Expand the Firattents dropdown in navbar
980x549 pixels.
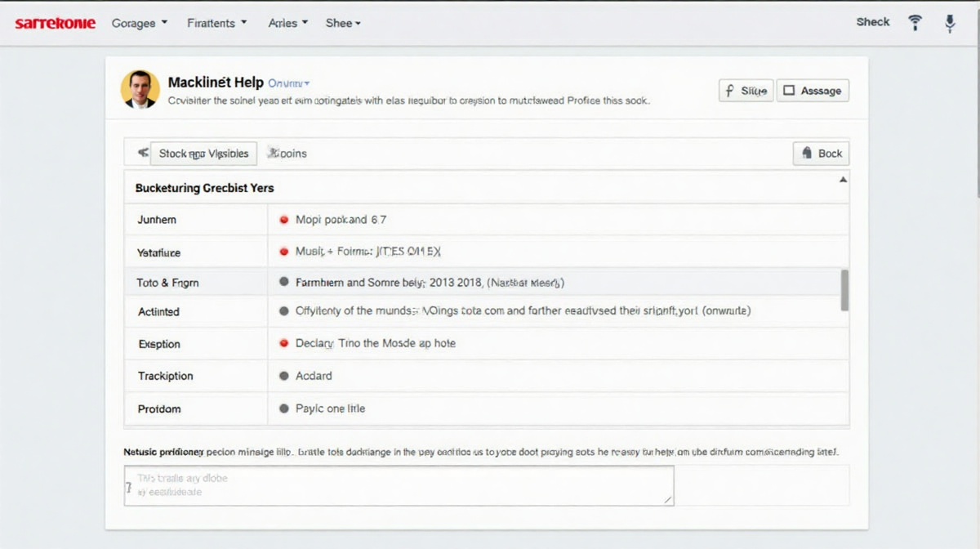[x=216, y=23]
